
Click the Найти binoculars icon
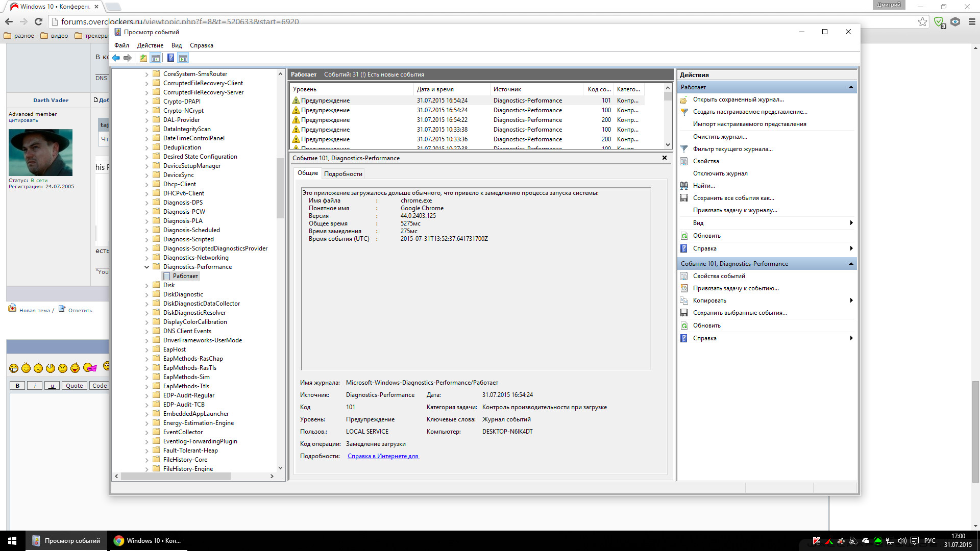(x=684, y=186)
